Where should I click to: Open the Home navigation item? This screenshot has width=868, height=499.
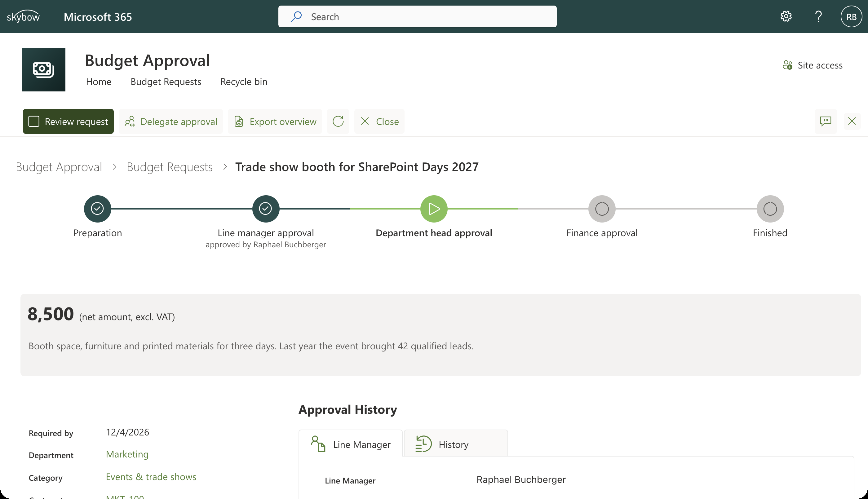(99, 82)
